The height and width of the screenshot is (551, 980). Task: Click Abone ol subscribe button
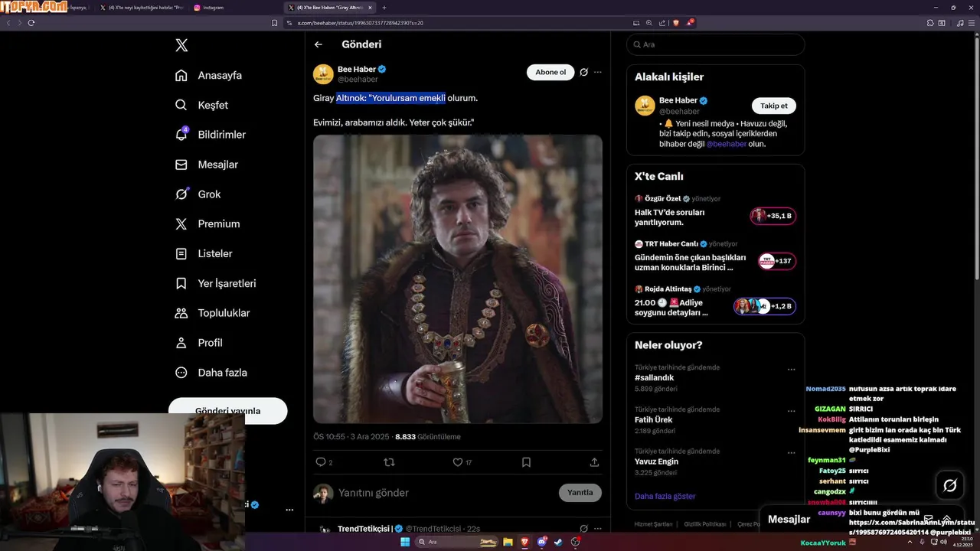click(550, 72)
